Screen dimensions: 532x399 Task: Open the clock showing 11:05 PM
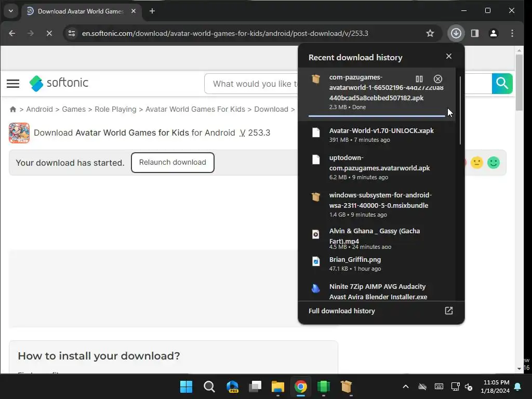(x=495, y=387)
